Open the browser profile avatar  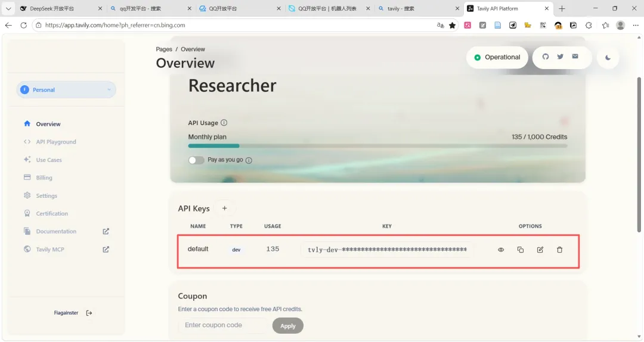[621, 25]
